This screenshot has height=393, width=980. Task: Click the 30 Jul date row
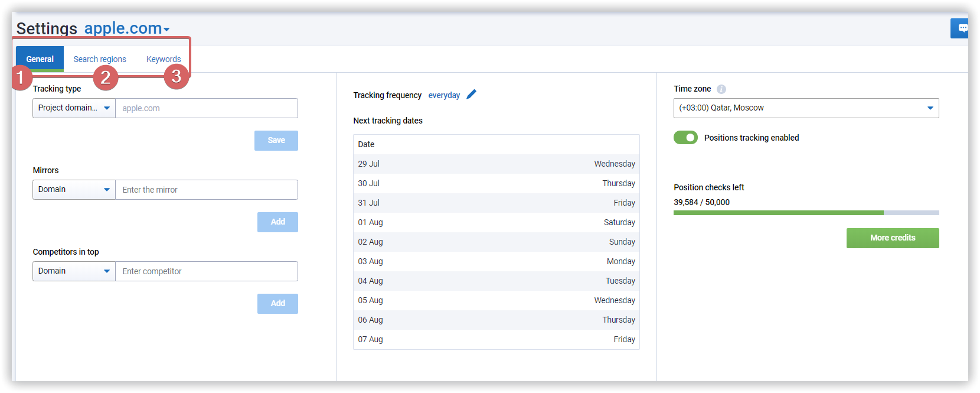(496, 183)
